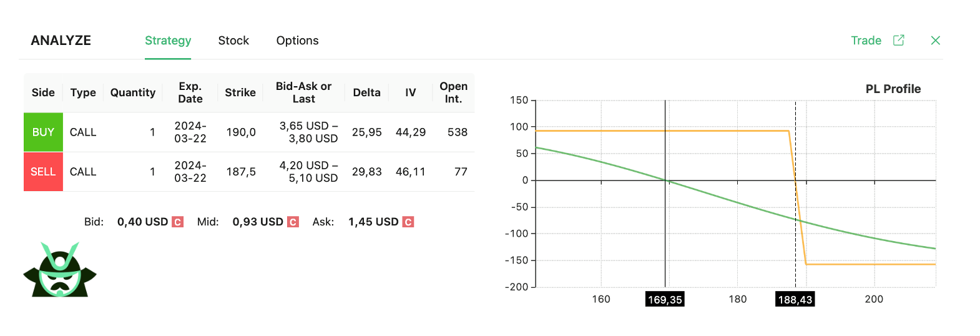Click the 0,93 USD mid price
The image size is (980, 336).
[258, 222]
